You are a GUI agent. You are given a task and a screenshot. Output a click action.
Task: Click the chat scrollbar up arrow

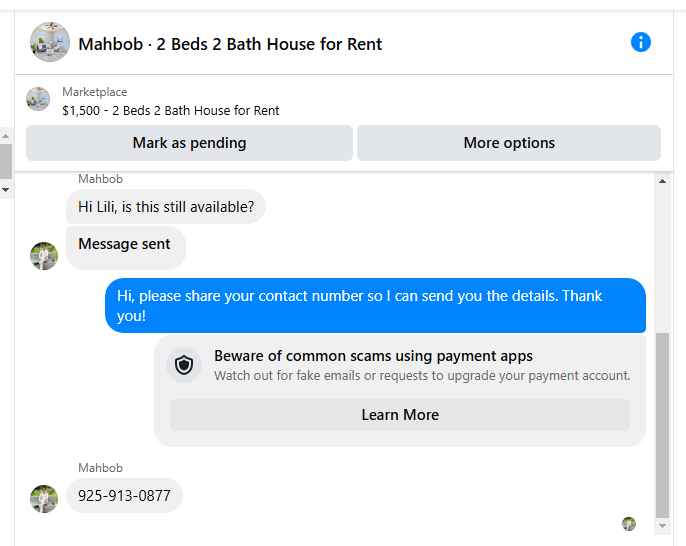click(662, 181)
